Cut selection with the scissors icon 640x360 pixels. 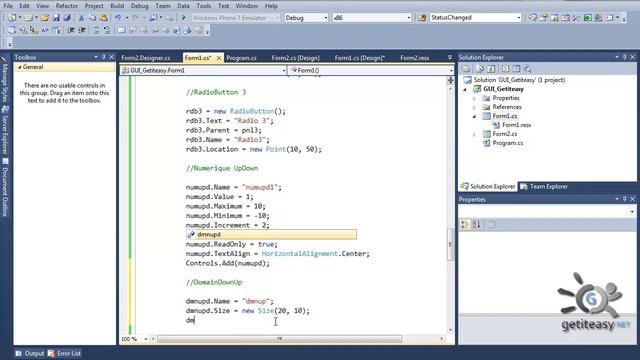[81, 18]
